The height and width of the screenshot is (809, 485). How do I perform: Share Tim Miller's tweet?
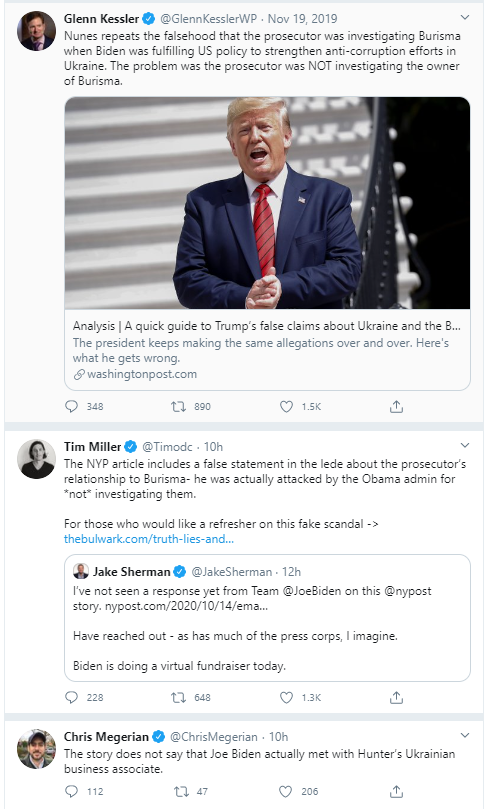pos(396,698)
